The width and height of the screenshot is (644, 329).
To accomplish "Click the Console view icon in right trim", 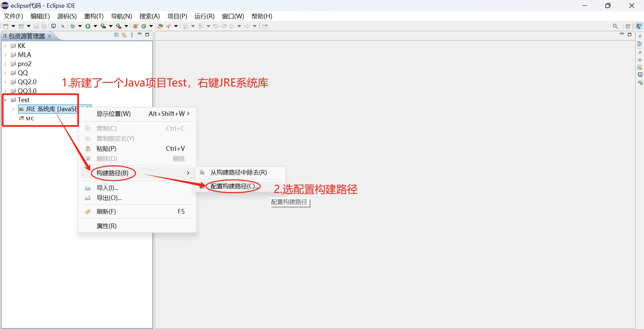I will point(640,75).
